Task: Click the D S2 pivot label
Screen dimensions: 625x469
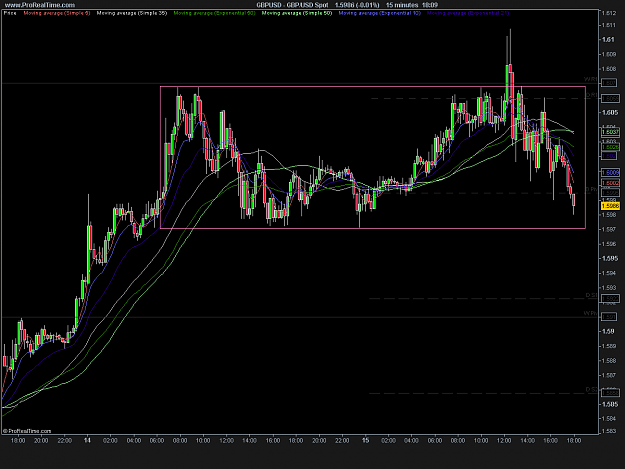Action: (x=592, y=389)
